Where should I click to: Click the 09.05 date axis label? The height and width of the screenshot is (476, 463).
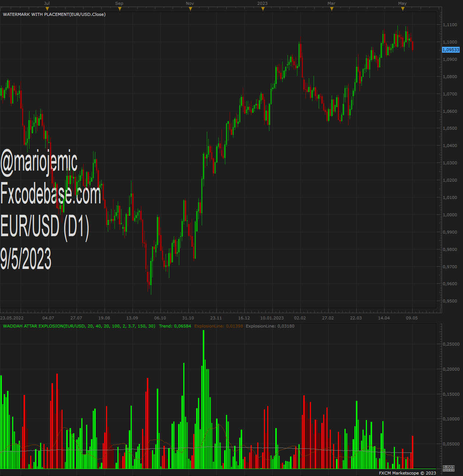coord(412,318)
